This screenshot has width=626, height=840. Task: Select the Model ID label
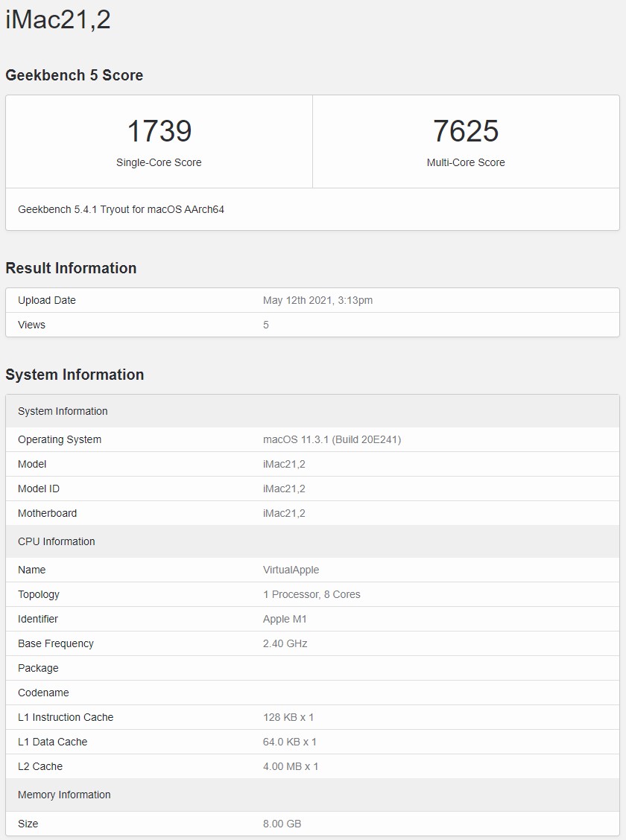39,489
